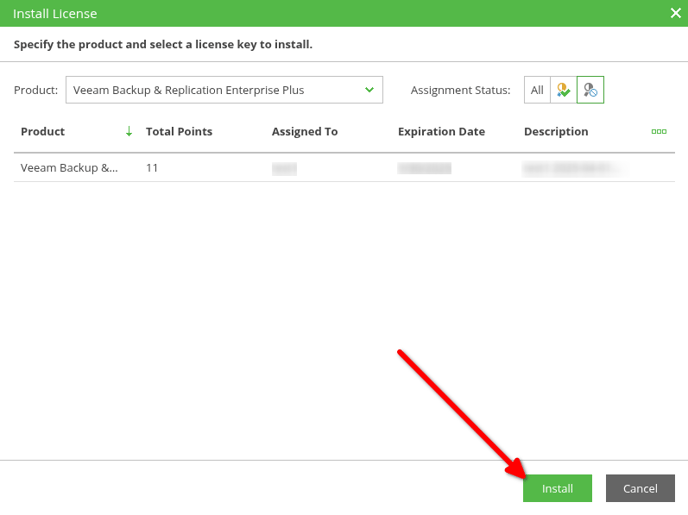This screenshot has width=688, height=515.
Task: Filter by assigned license keys icon
Action: coord(563,90)
